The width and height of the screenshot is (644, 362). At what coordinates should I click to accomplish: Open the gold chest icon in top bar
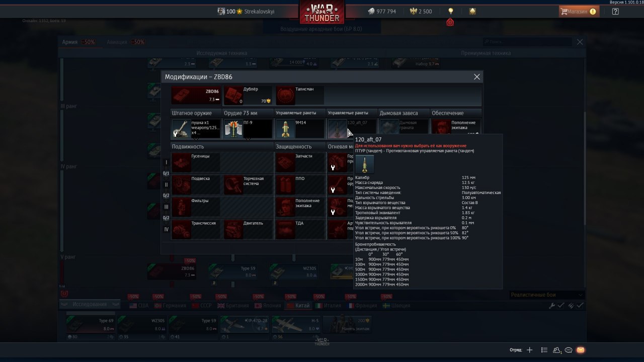(472, 11)
